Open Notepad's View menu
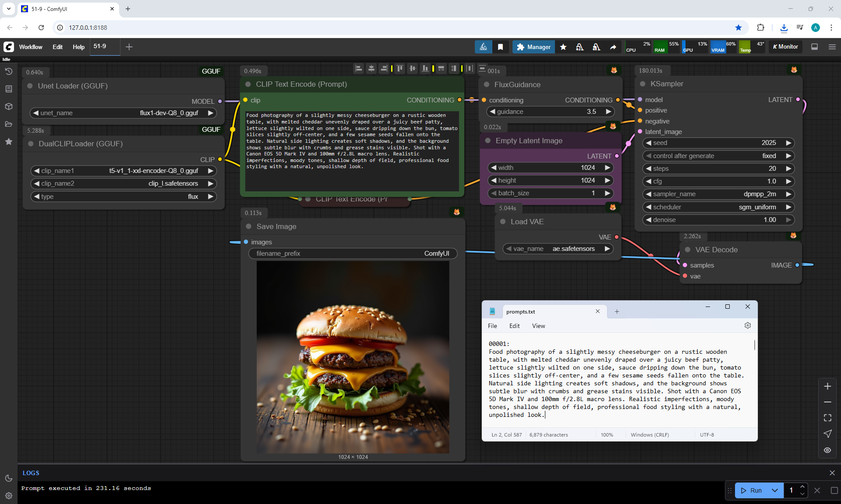Image resolution: width=841 pixels, height=504 pixels. point(538,326)
